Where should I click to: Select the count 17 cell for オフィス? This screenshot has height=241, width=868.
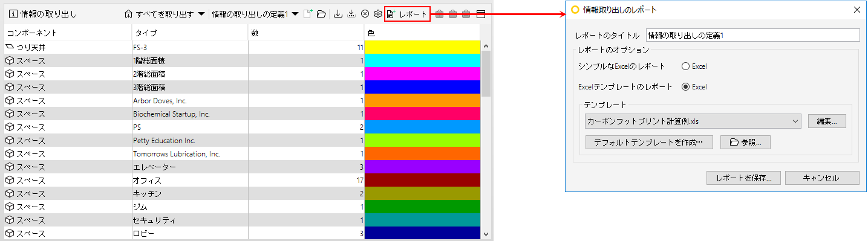click(x=306, y=180)
